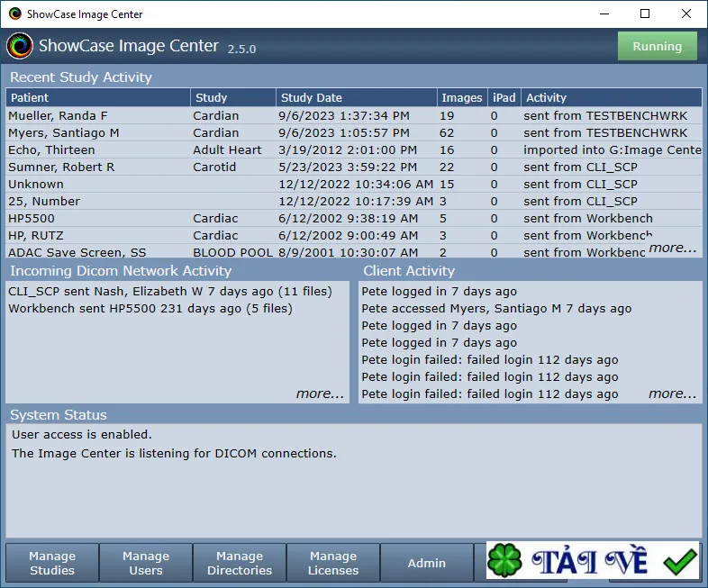
Task: Click the Images column header
Action: click(462, 97)
